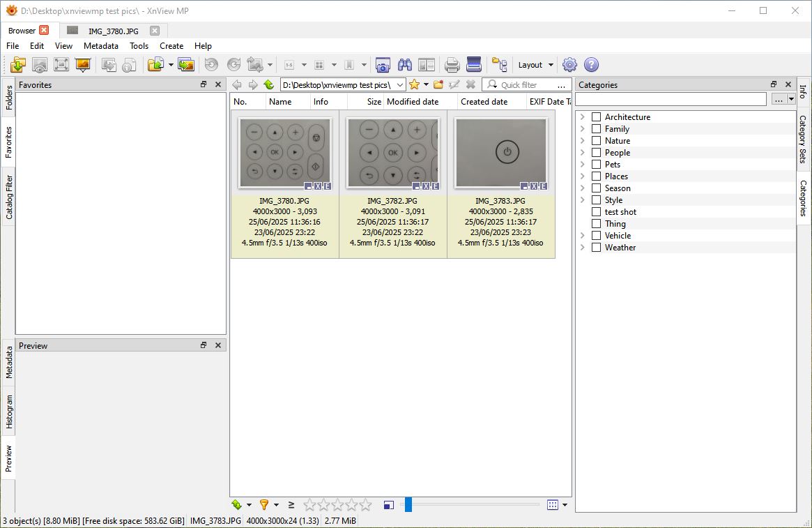
Task: Check the Pets category checkbox
Action: point(596,164)
